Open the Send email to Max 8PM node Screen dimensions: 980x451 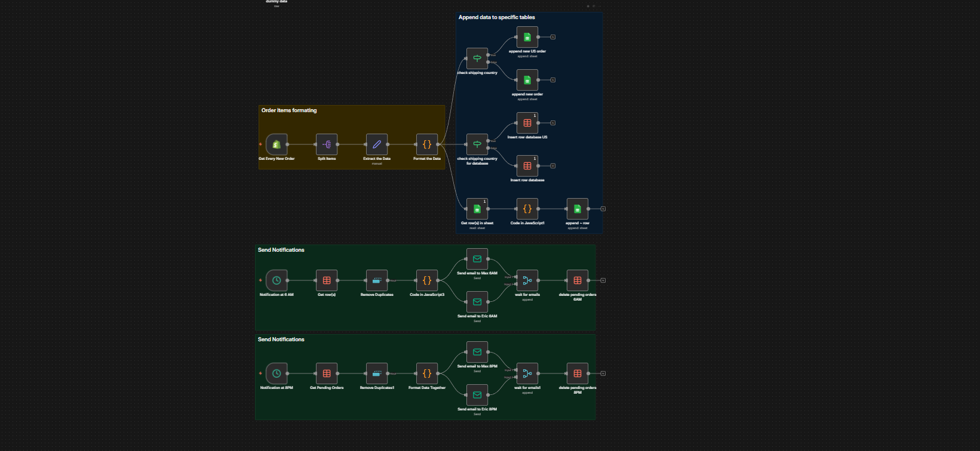click(x=477, y=352)
